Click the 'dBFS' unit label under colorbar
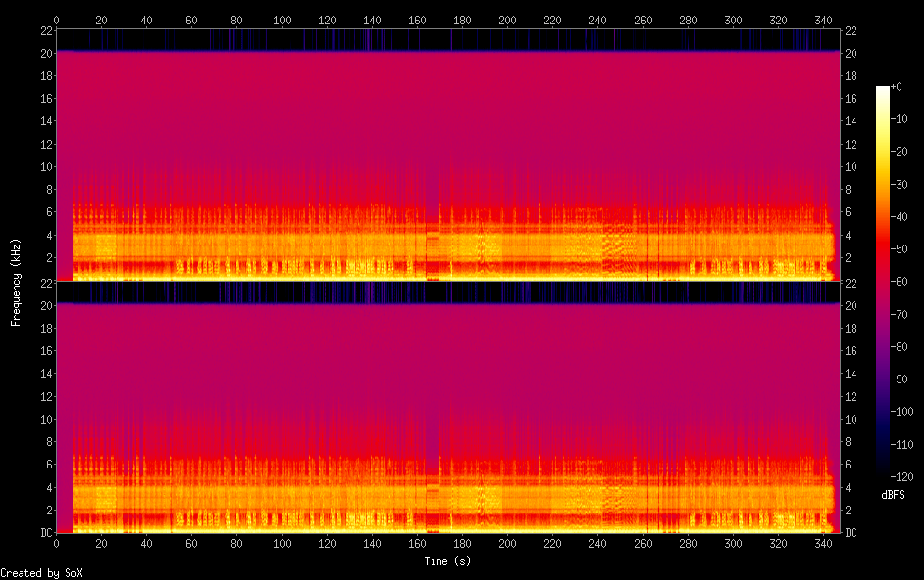 click(x=893, y=495)
